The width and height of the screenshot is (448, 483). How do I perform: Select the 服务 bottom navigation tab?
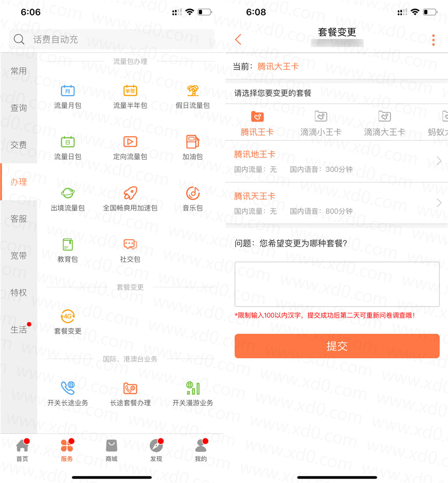coord(67,450)
